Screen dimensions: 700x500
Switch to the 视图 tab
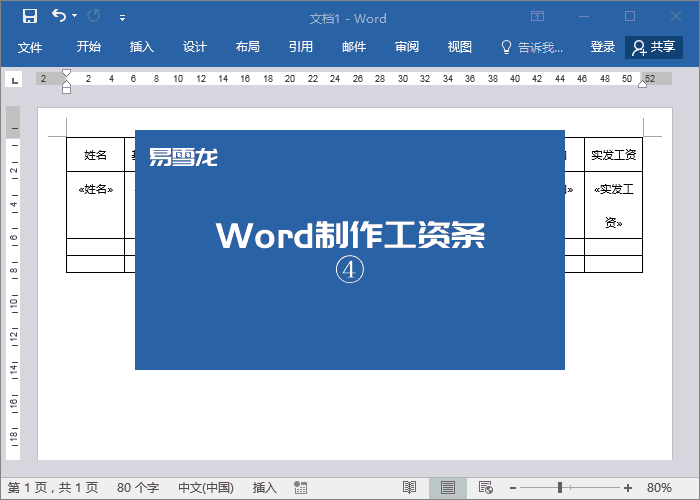coord(460,47)
